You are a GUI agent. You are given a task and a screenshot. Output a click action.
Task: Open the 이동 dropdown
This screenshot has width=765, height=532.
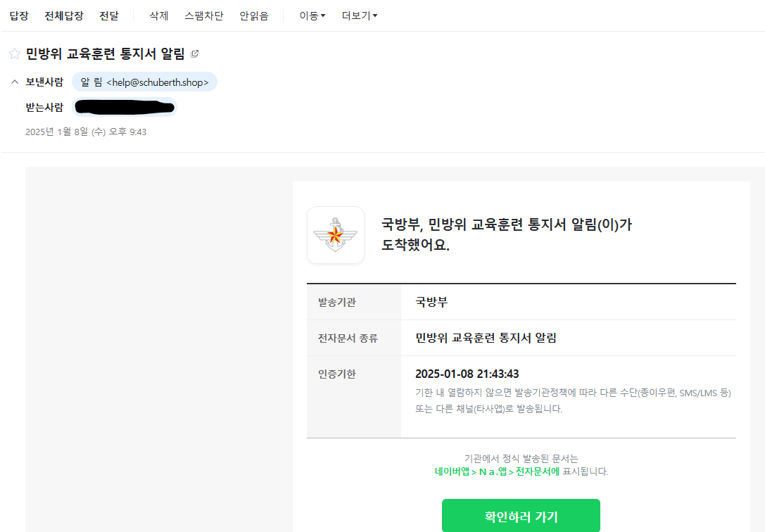312,15
